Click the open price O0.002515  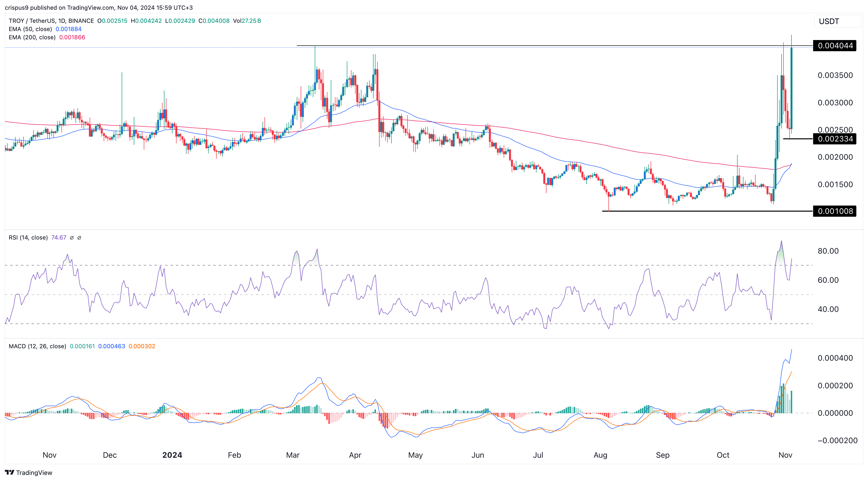coord(112,21)
